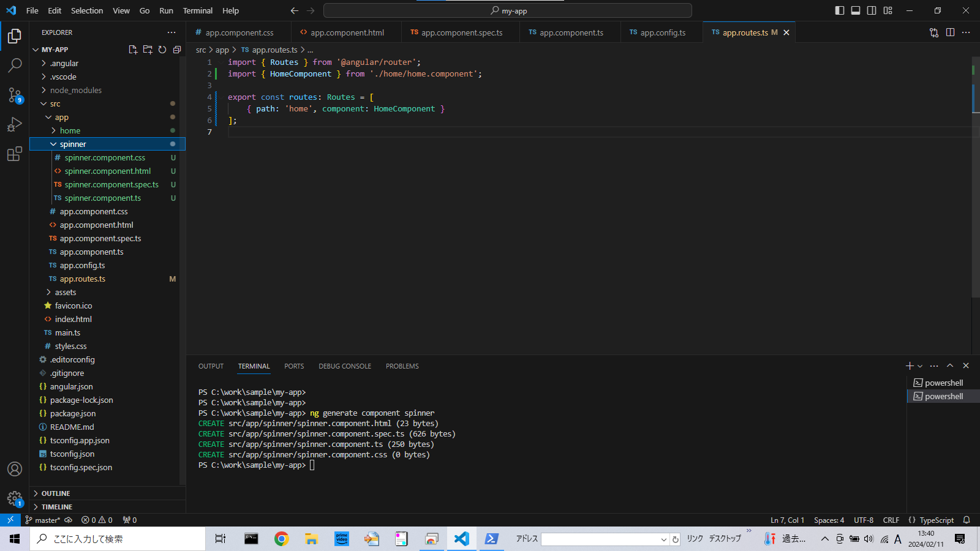Image resolution: width=980 pixels, height=551 pixels.
Task: Open the Selection menu
Action: (87, 10)
